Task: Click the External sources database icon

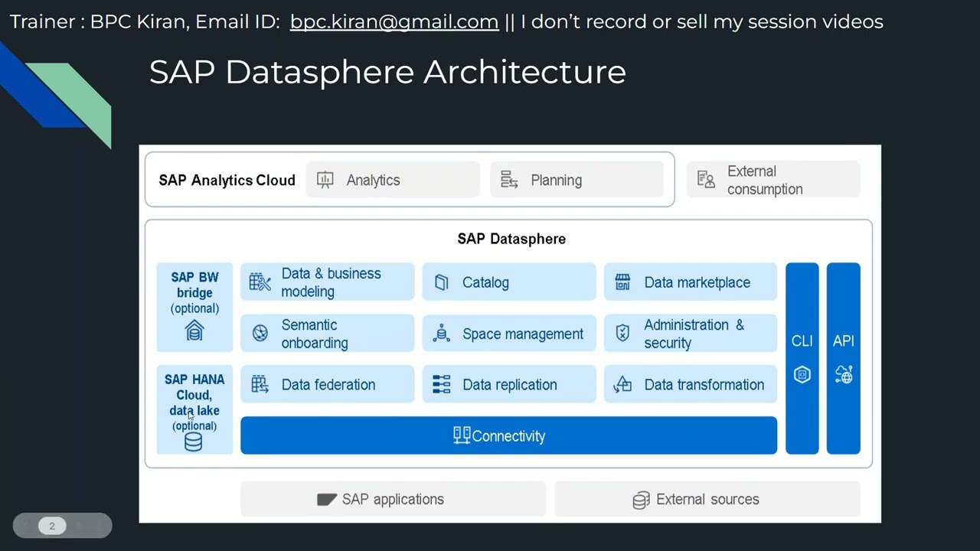Action: (641, 500)
